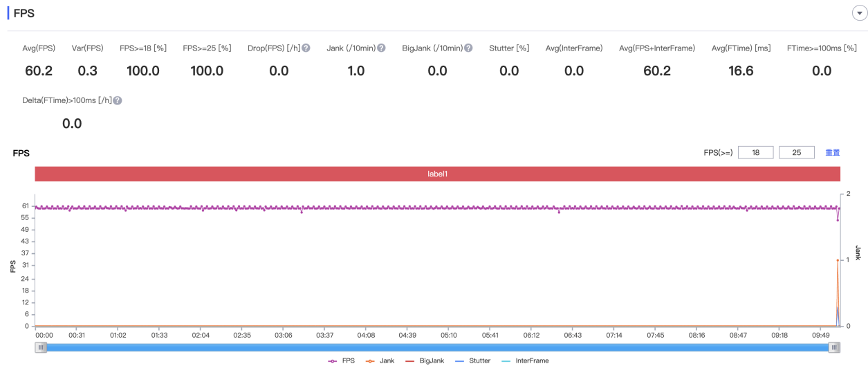
Task: Click the blue time range scrollbar
Action: coord(438,347)
